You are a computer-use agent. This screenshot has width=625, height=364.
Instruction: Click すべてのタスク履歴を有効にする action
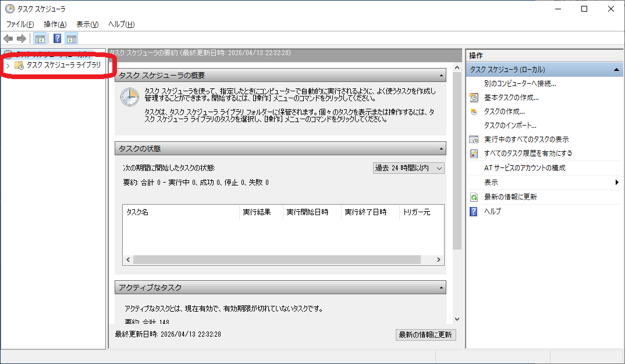pos(528,154)
